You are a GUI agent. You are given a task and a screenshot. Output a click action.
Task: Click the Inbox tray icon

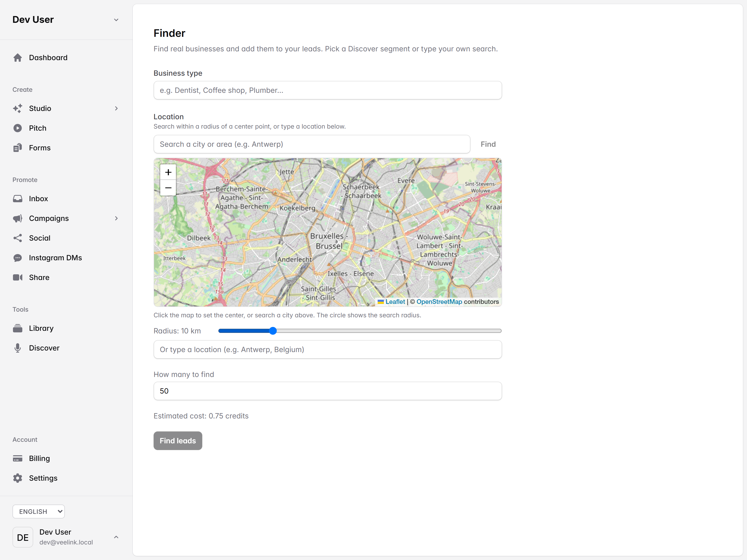18,199
